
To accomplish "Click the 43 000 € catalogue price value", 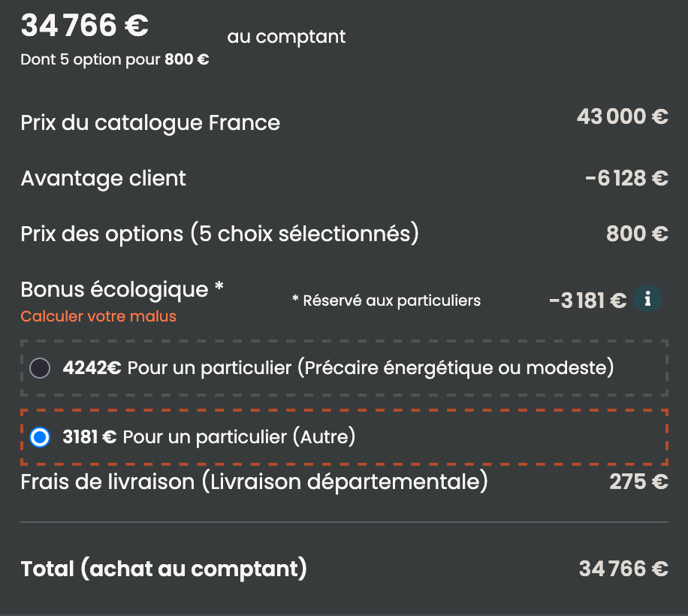I will (x=622, y=116).
